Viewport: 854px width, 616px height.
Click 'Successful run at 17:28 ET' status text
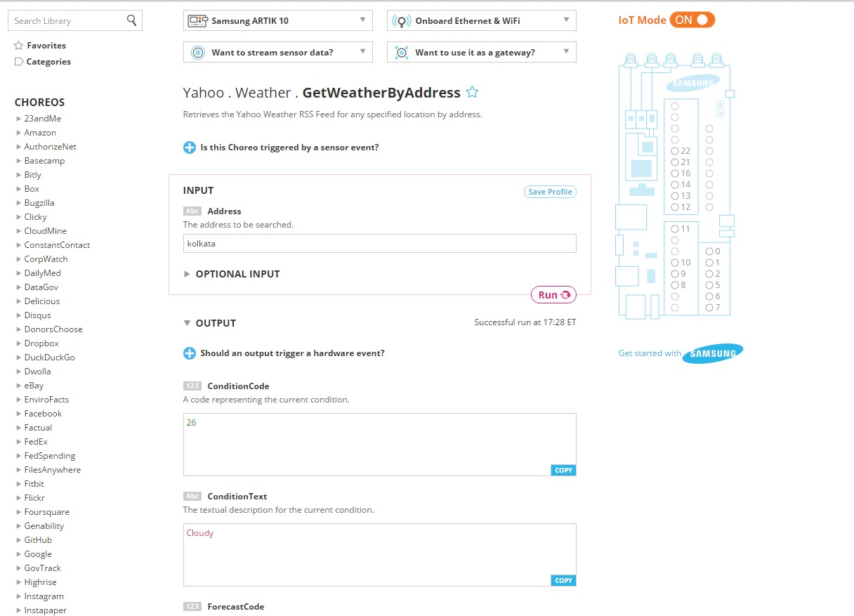pos(525,322)
